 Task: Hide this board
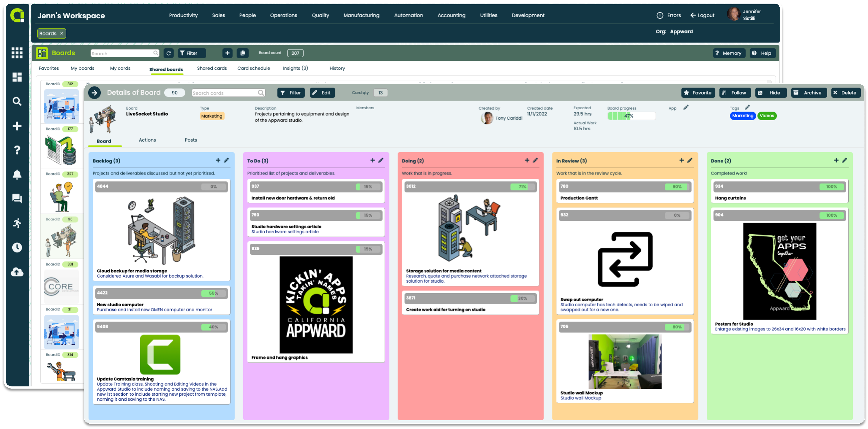[771, 93]
